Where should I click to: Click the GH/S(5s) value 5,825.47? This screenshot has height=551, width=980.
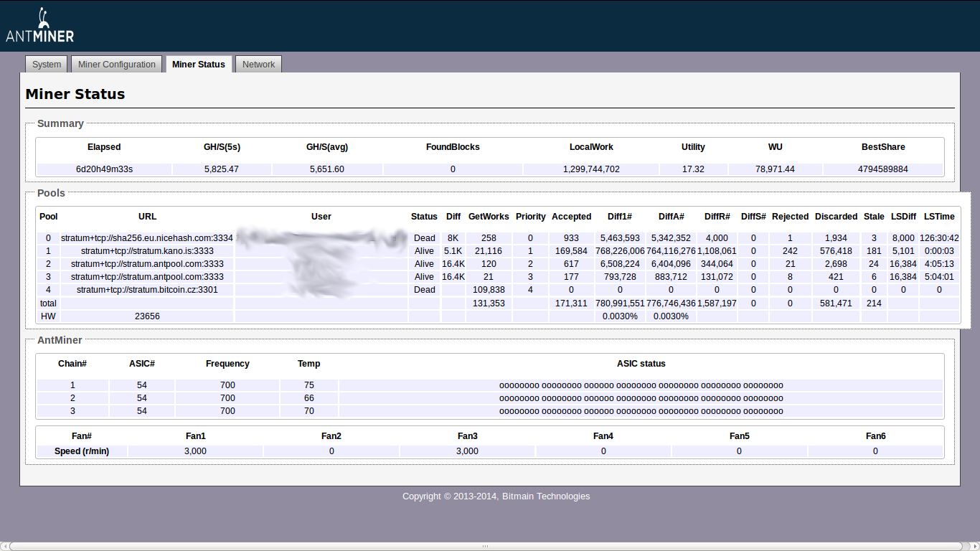[x=222, y=169]
